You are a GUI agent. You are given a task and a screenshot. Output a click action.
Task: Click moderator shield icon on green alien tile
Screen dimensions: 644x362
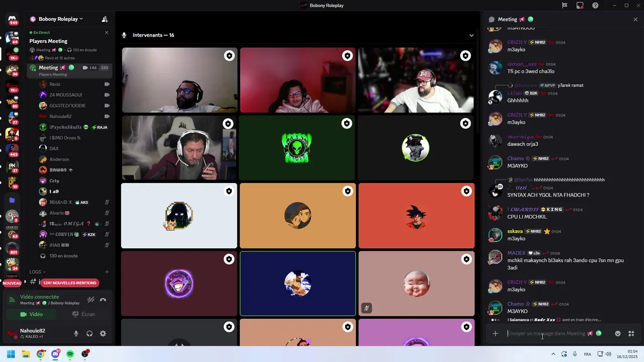click(x=347, y=123)
